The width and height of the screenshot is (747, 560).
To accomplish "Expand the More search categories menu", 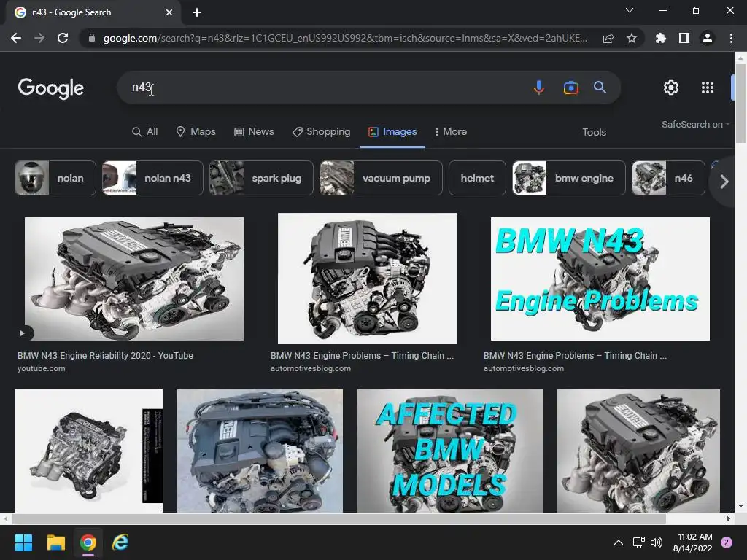I will (x=450, y=131).
